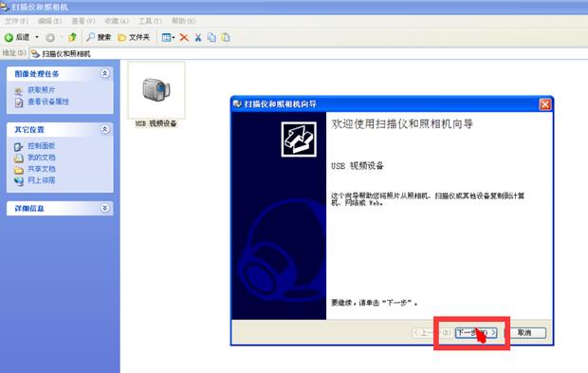
Task: Click the icon beside 获取照片
Action: pos(19,90)
